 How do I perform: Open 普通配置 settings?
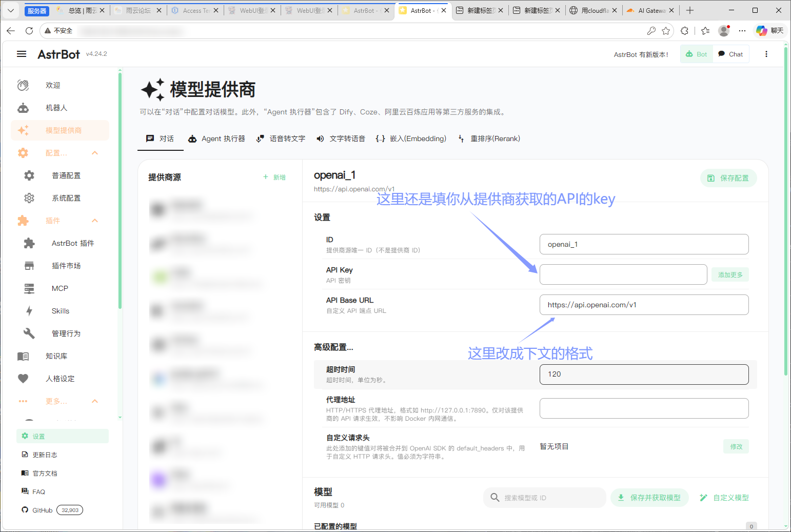[x=60, y=175]
